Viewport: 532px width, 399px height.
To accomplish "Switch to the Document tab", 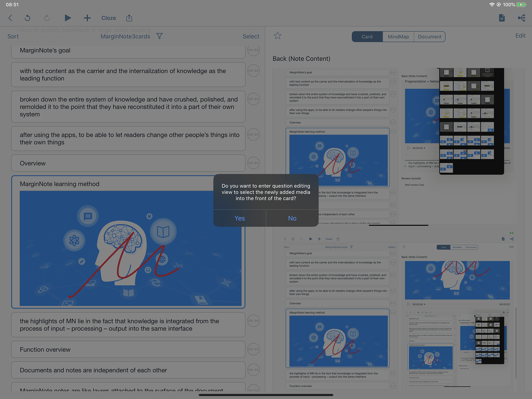I will pos(430,37).
